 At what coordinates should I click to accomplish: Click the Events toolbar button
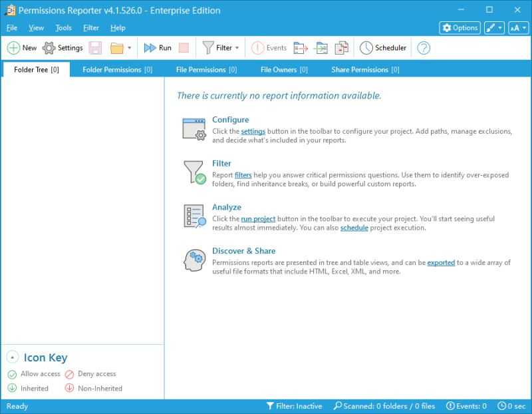coord(269,48)
